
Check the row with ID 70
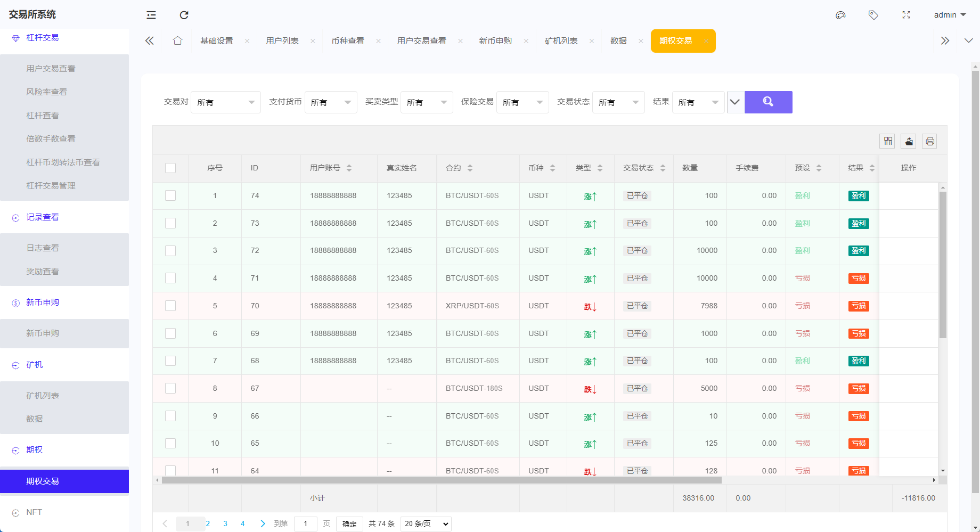point(170,306)
